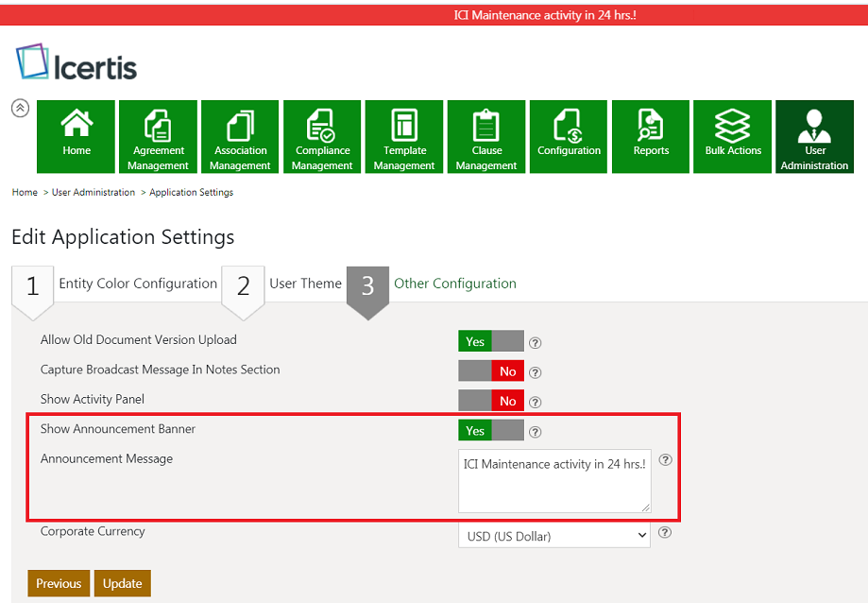Click the Update button
Viewport: 868px width, 603px height.
pyautogui.click(x=122, y=583)
